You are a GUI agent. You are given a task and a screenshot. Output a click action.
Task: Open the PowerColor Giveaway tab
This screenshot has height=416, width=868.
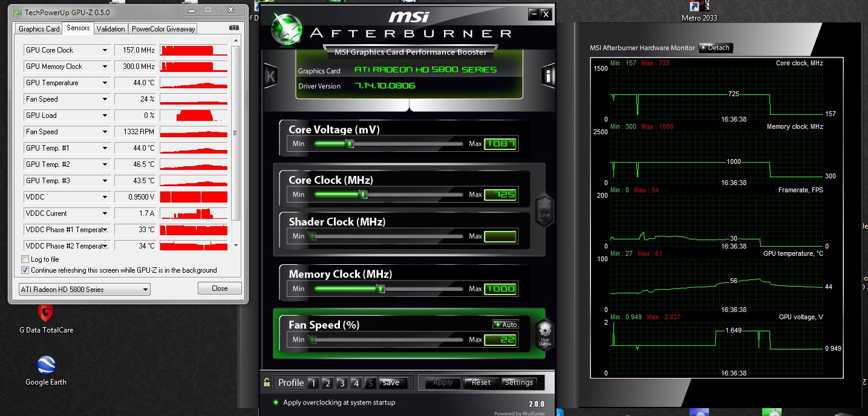tap(163, 29)
